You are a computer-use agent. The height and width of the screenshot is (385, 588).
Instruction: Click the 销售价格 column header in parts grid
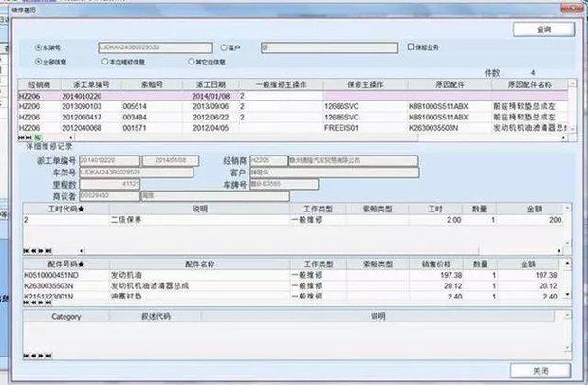click(x=436, y=265)
